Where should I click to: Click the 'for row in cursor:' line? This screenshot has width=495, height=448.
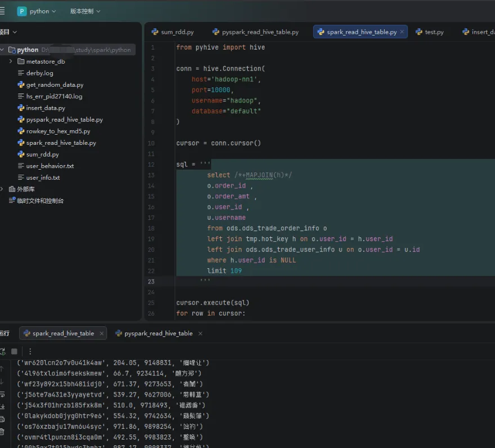click(211, 313)
